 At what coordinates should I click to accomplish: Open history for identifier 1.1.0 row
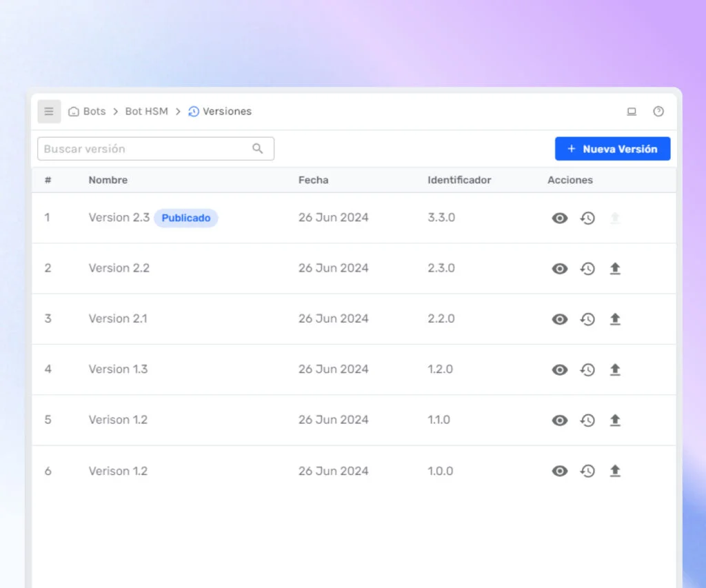[x=587, y=420]
